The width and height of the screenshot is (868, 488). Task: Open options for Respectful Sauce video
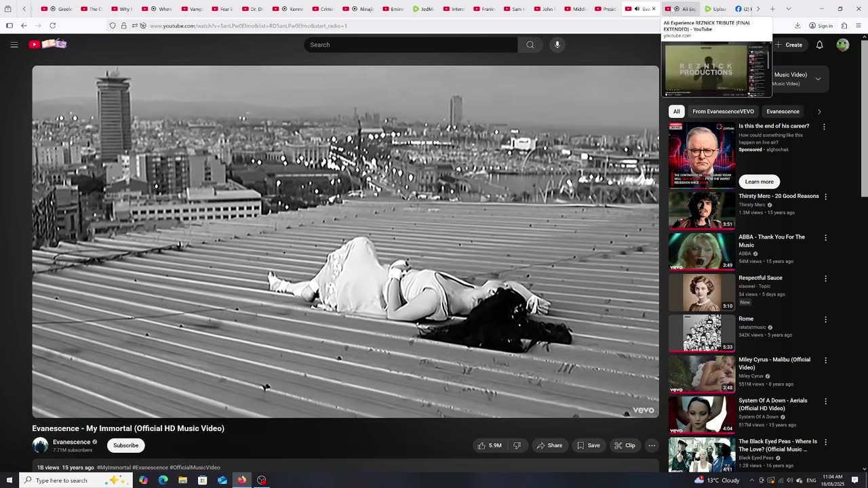click(825, 279)
